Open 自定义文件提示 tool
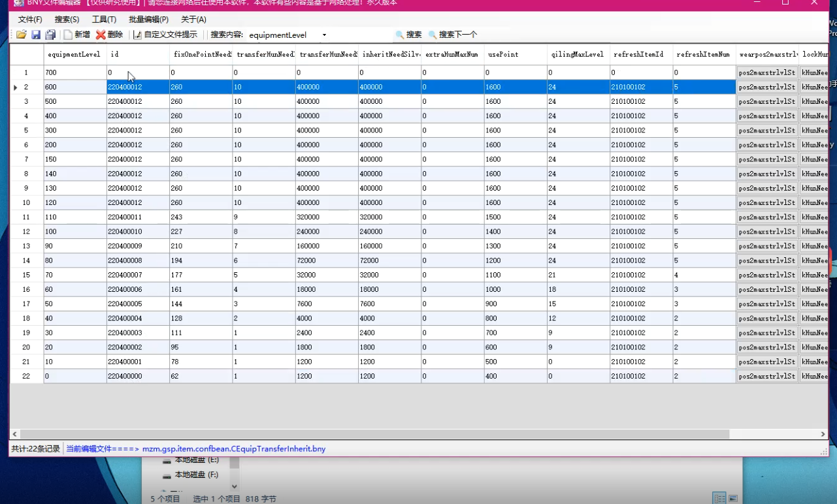This screenshot has width=837, height=504. [165, 35]
